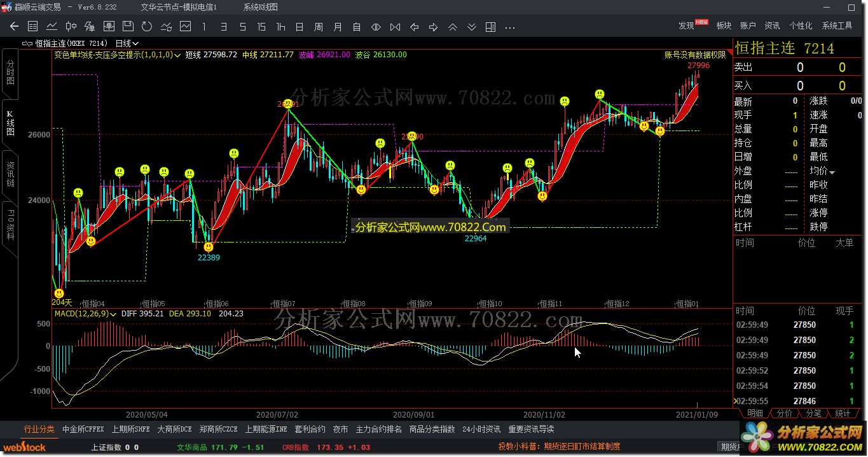The width and height of the screenshot is (868, 457).
Task: Select the 分笔 tab
Action: [x=813, y=414]
